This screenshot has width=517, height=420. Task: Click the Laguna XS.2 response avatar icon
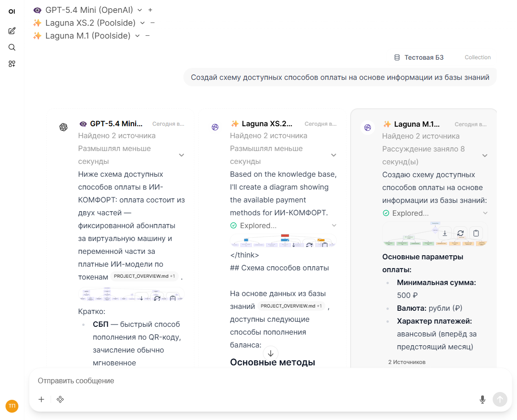[215, 127]
